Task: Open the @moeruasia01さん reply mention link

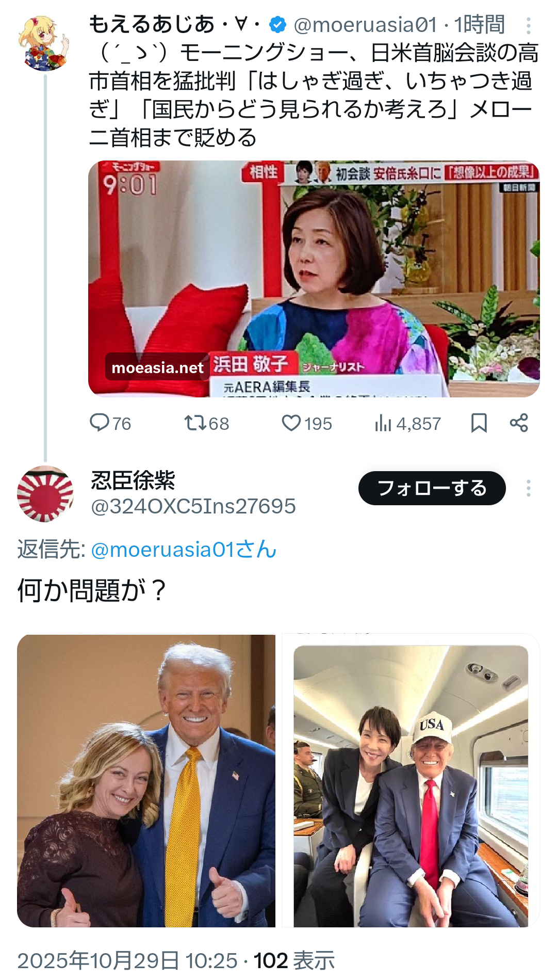Action: tap(184, 550)
